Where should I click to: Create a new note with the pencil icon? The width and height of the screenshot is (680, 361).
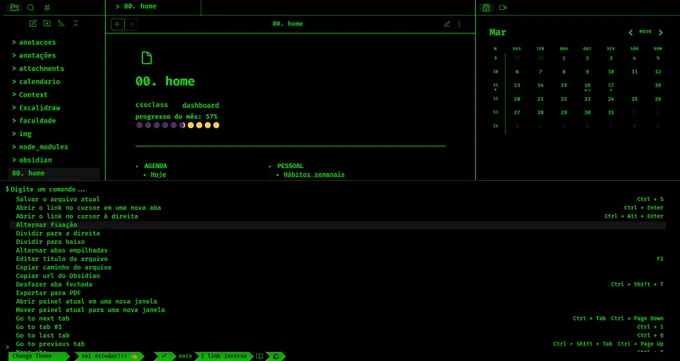pos(33,23)
